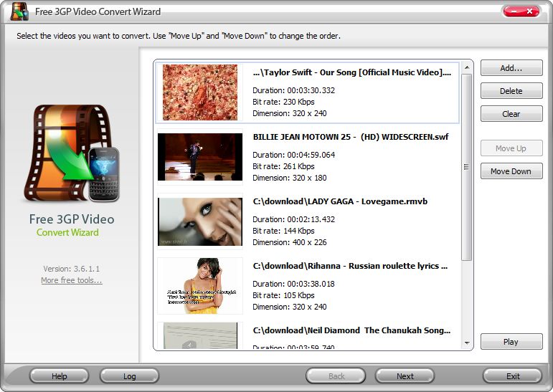Viewport: 553px width, 392px height.
Task: Click Duration: 00:02:13.432 text
Action: (x=293, y=219)
